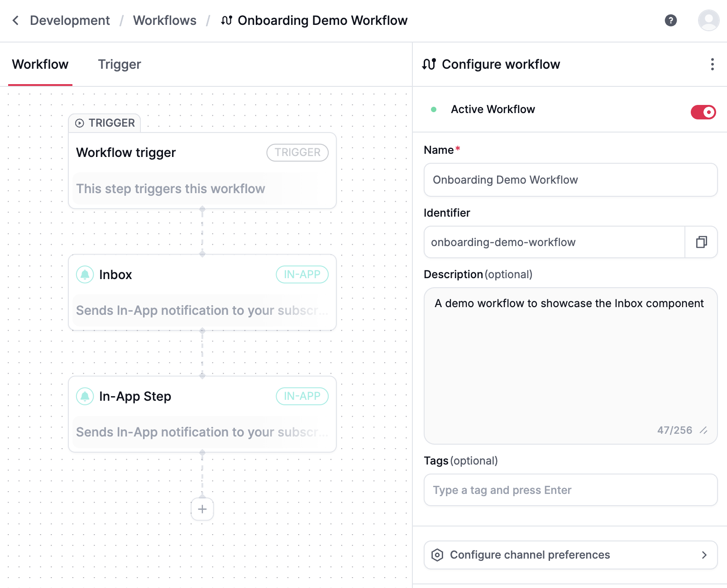Screen dimensions: 727x588
Task: Click the hexagon icon on channel preferences
Action: click(x=437, y=555)
